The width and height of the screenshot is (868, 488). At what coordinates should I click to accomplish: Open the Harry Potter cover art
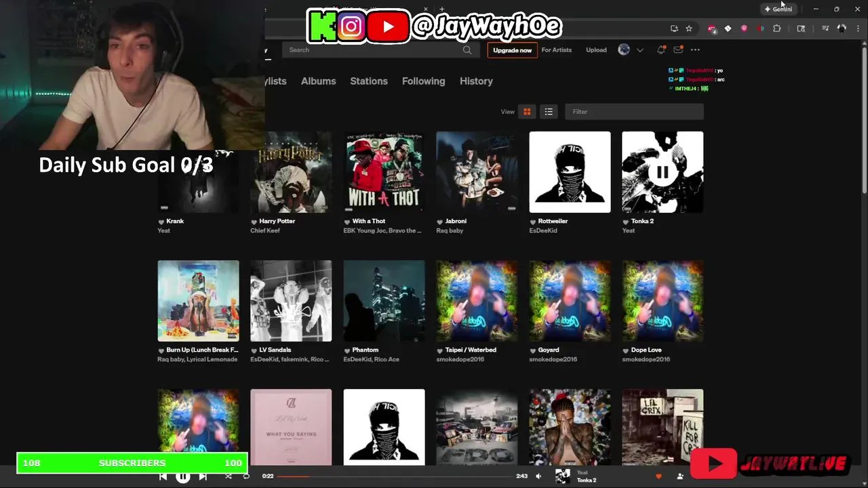[x=291, y=172]
